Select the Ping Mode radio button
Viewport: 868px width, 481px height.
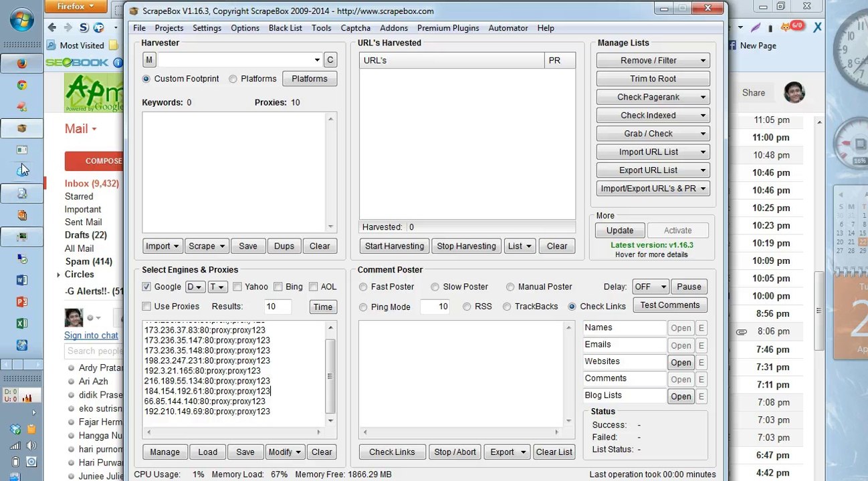click(363, 307)
